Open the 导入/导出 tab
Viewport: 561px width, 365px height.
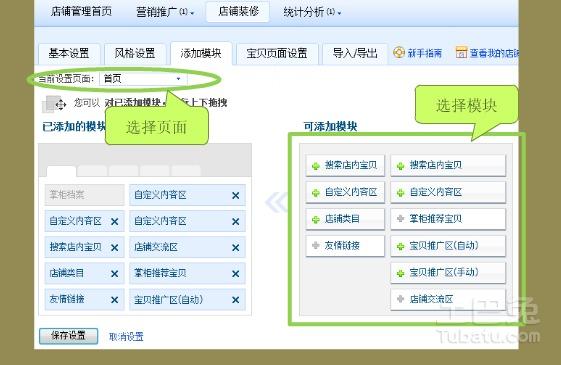(x=355, y=53)
